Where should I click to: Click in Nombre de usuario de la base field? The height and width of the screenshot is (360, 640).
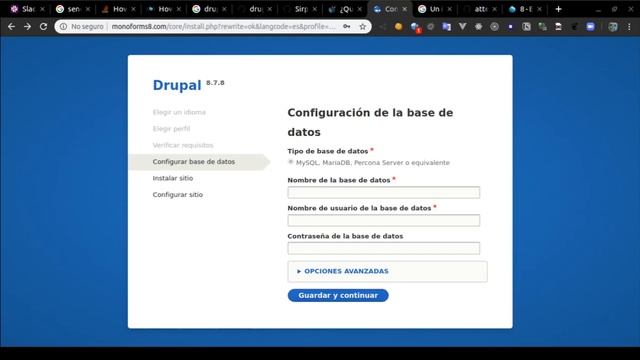click(x=384, y=220)
